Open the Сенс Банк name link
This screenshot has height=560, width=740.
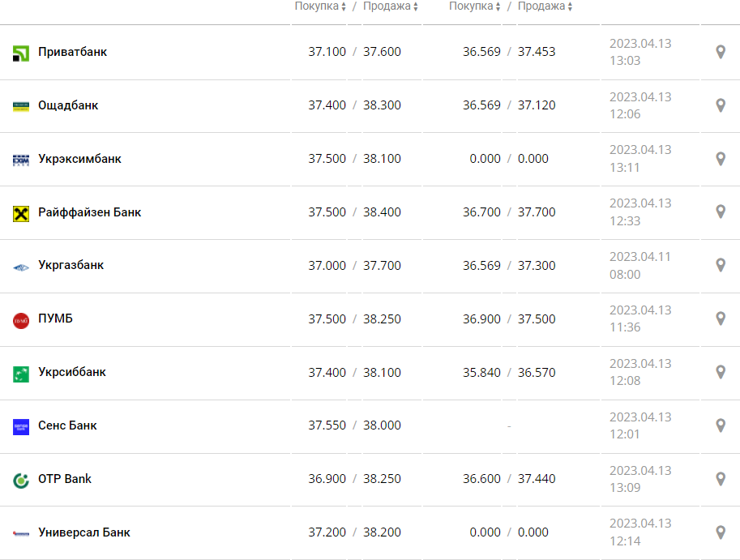[x=67, y=425]
